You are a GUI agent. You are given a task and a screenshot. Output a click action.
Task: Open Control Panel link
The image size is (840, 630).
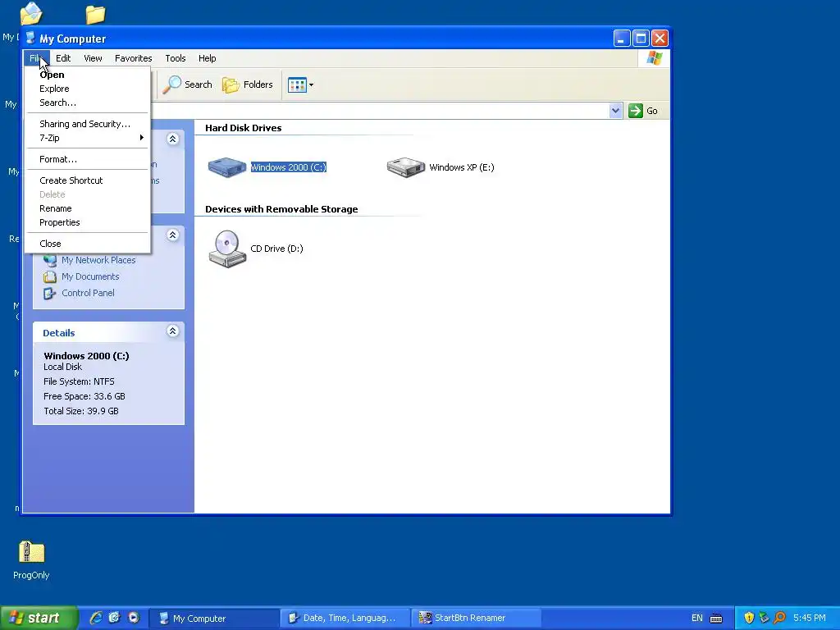coord(88,293)
